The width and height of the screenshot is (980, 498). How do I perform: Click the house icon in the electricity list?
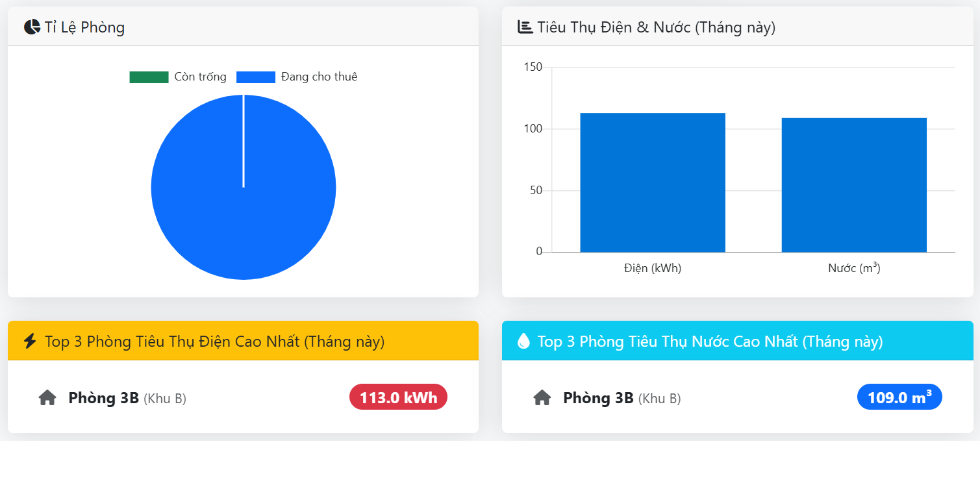[47, 398]
